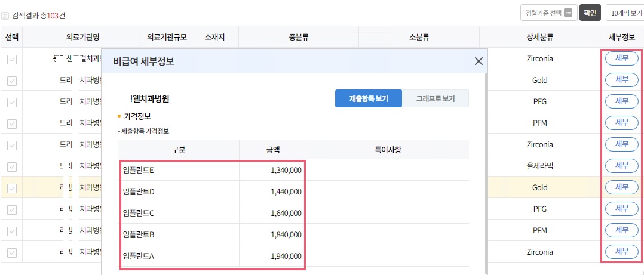Open 세부 details for 드라 치과병원 Zirconia row
This screenshot has width=644, height=275.
622,144
